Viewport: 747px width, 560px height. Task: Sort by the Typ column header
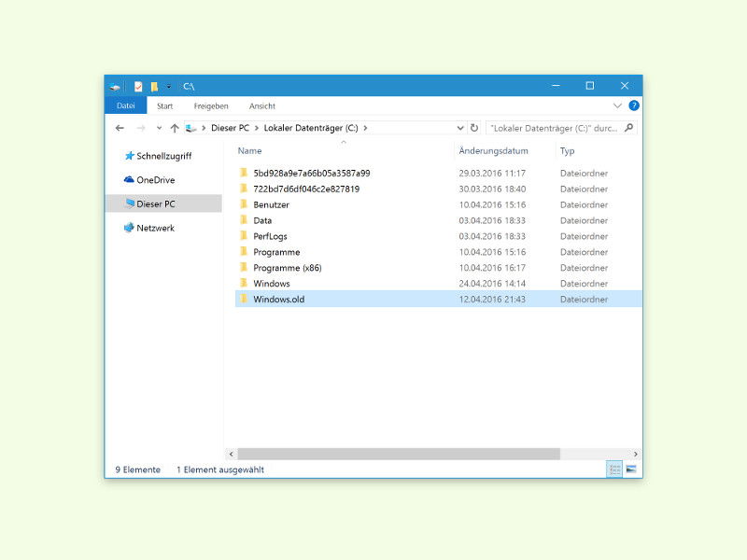[567, 151]
